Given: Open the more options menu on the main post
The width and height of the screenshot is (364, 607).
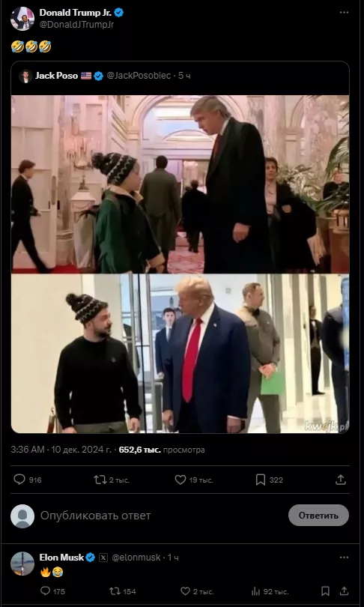Looking at the screenshot, I should 344,13.
